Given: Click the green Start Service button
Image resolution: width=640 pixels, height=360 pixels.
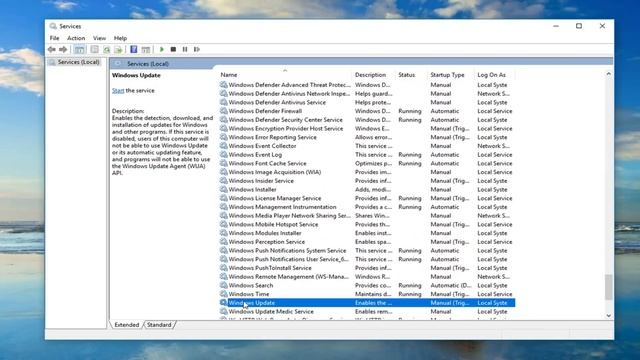Looking at the screenshot, I should (162, 49).
